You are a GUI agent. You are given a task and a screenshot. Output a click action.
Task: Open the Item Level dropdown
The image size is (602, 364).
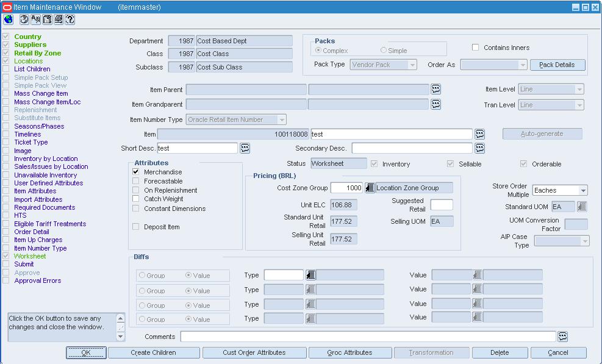pos(579,89)
